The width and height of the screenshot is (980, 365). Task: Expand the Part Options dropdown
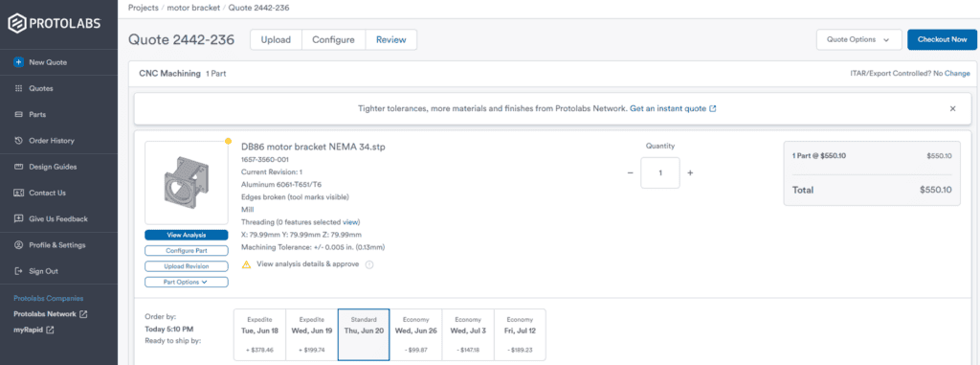187,282
